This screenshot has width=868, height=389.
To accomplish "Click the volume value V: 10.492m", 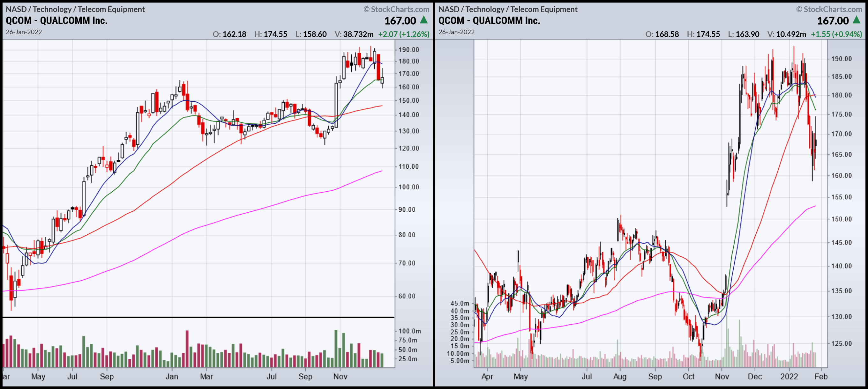I will 787,34.
